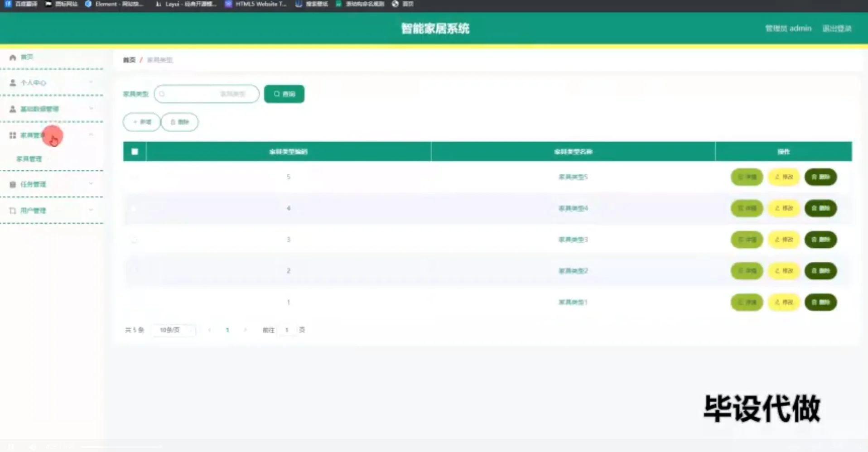Click the 查询 search button
Viewport: 868px width, 452px height.
click(x=284, y=94)
